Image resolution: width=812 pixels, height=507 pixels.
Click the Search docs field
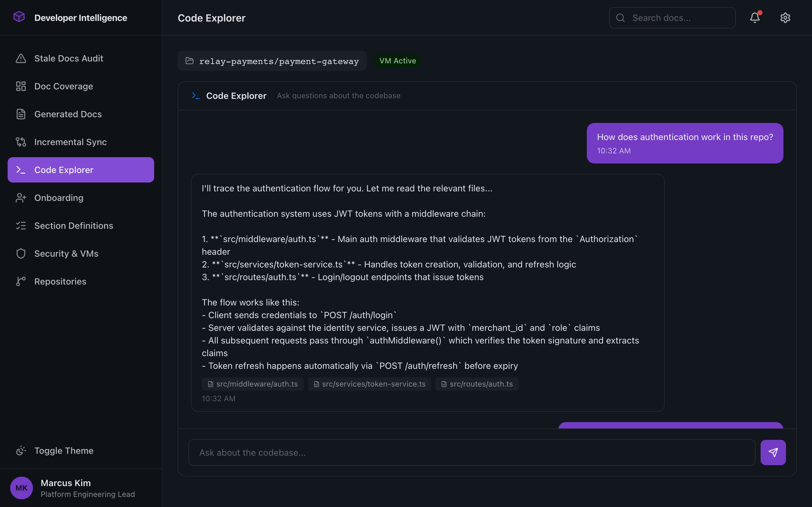click(672, 17)
